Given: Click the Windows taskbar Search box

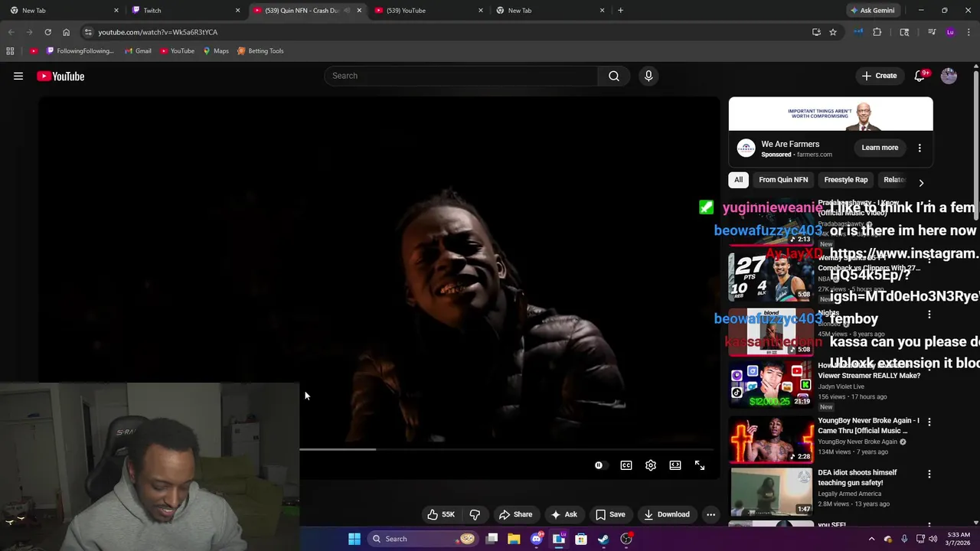Looking at the screenshot, I should [x=423, y=539].
